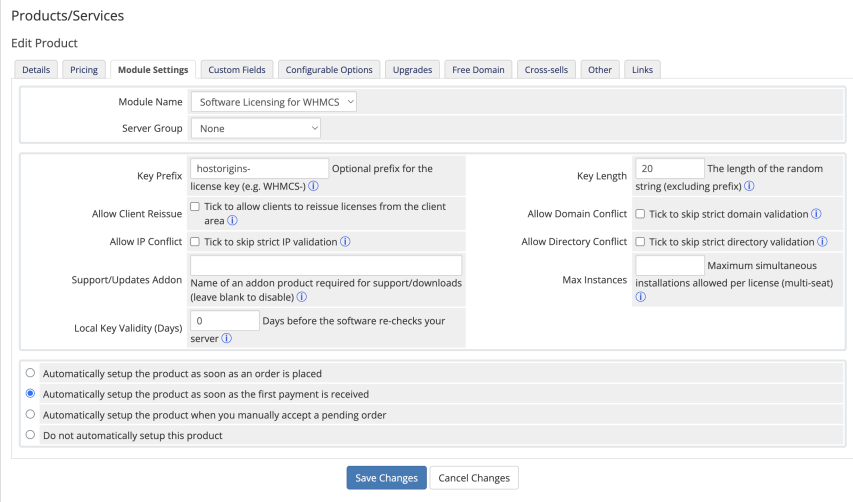
Task: Focus the Local Key Validity days field
Action: 225,321
